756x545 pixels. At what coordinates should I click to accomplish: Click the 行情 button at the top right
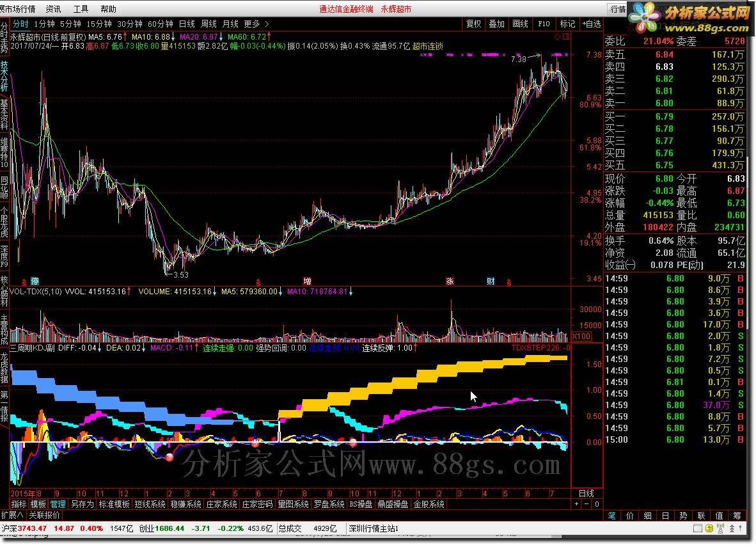click(x=618, y=9)
